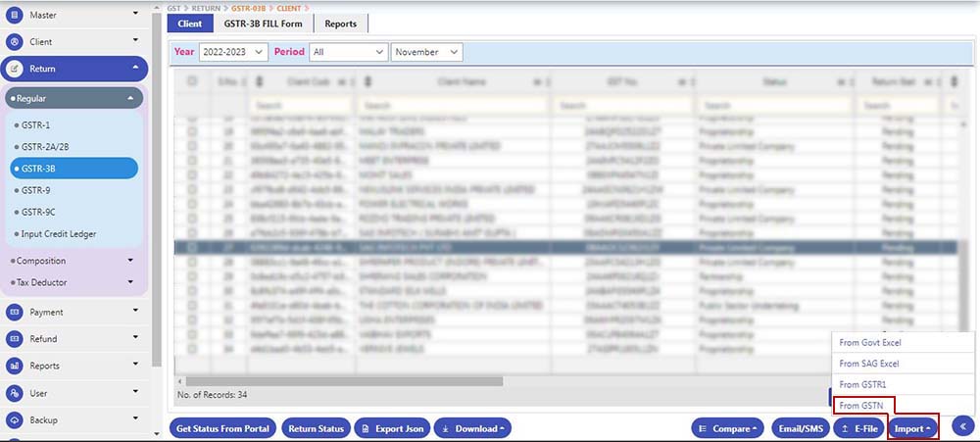Click the Reports sidebar icon
The width and height of the screenshot is (980, 442).
14,366
